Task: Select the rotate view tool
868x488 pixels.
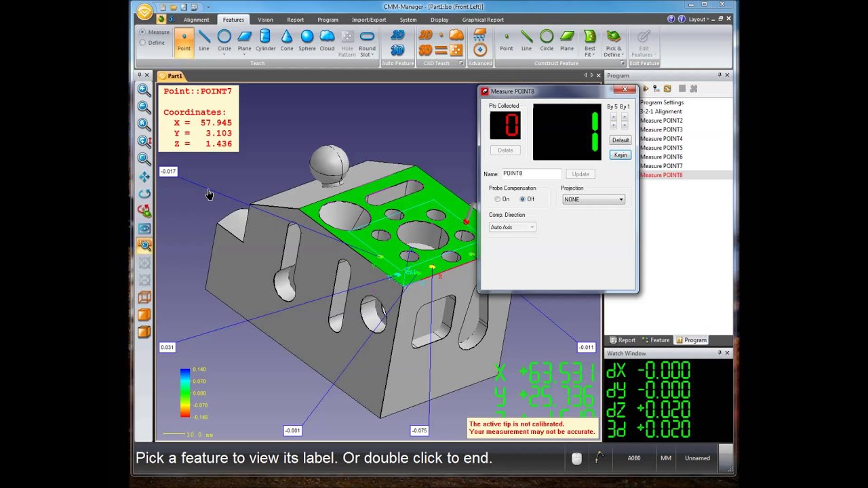Action: point(144,194)
